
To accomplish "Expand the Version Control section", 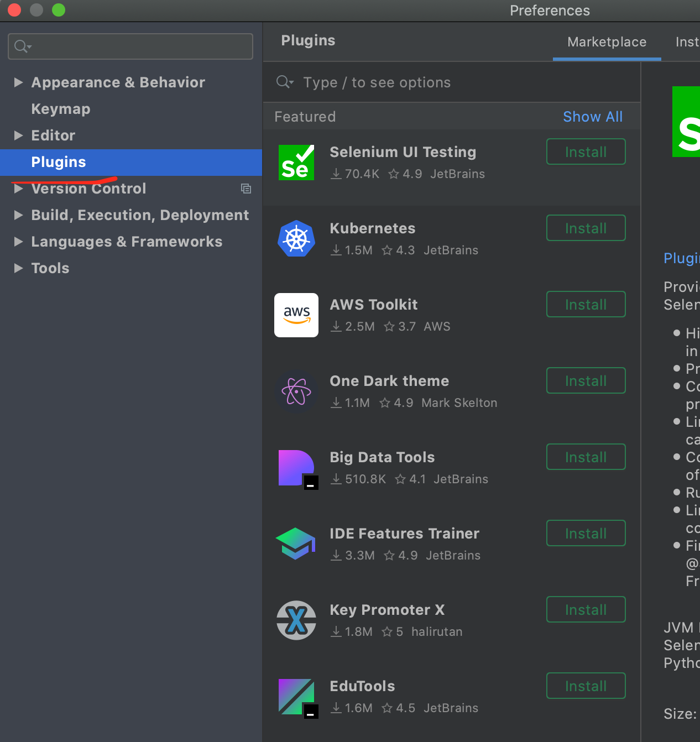I will pos(19,189).
